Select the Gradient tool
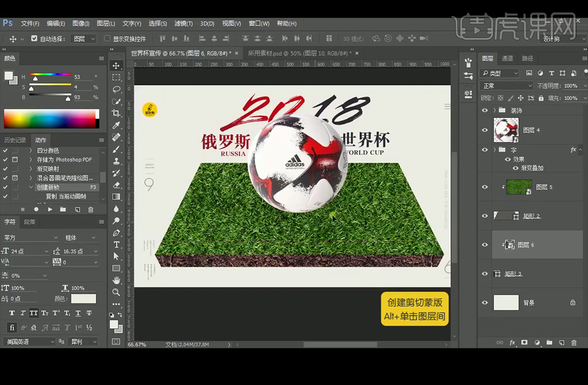The image size is (588, 385). coord(118,196)
